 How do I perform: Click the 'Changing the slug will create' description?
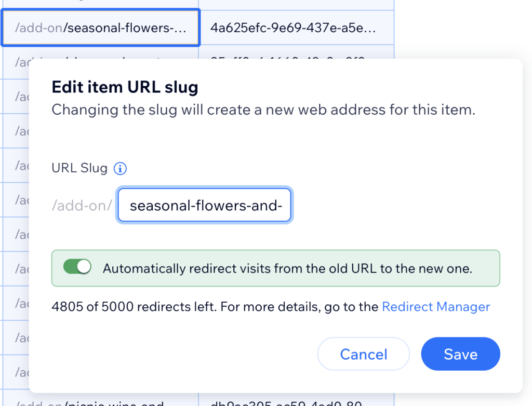[x=263, y=110]
